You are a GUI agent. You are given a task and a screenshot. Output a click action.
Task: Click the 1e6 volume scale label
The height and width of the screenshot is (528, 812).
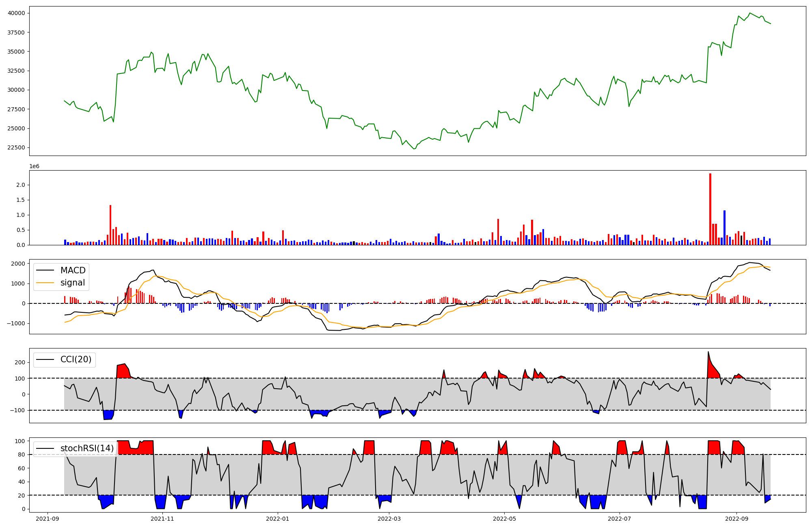coord(34,167)
